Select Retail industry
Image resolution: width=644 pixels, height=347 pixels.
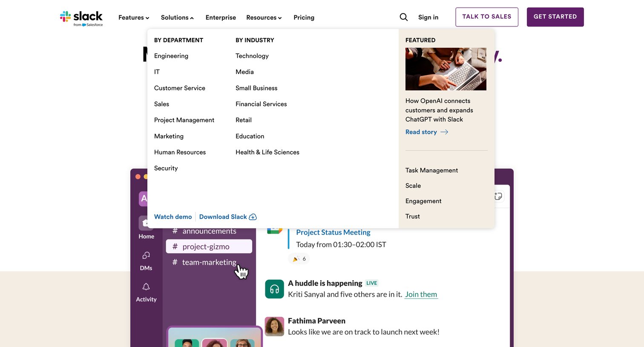(244, 120)
